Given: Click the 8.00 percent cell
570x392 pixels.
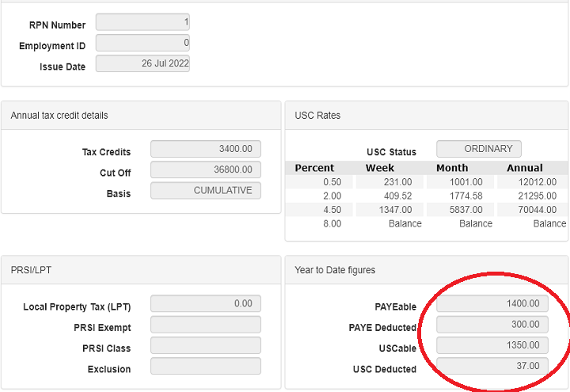Looking at the screenshot, I should [332, 223].
